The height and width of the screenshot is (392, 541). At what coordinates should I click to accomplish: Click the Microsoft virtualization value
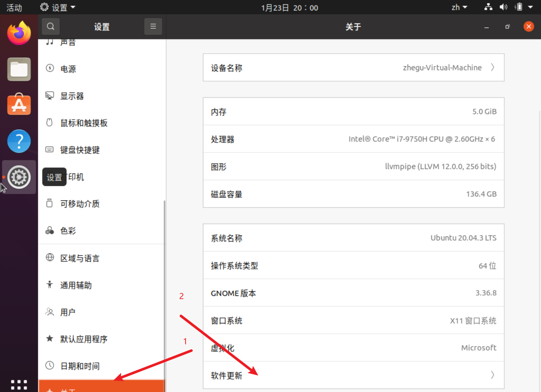[479, 348]
